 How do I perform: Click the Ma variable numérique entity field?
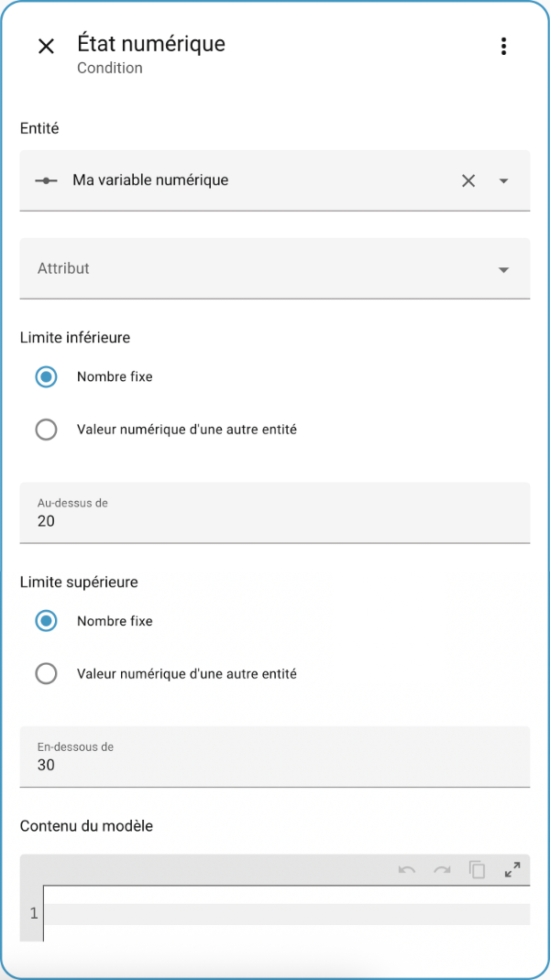[275, 180]
